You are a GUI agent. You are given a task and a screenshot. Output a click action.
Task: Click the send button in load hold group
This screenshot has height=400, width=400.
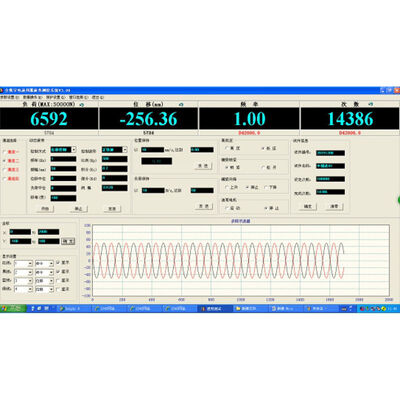203,206
